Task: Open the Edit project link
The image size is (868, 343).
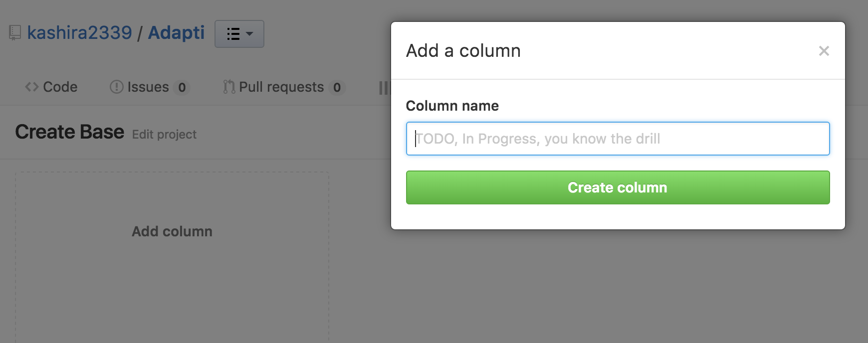Action: [x=164, y=135]
